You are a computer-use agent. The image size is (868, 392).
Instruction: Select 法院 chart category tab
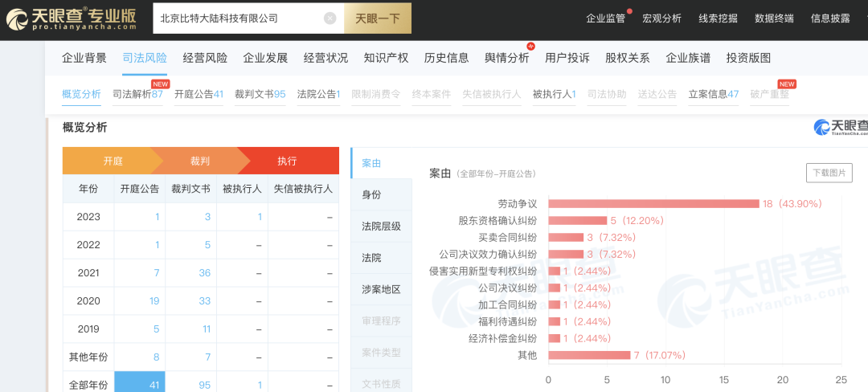pos(382,258)
